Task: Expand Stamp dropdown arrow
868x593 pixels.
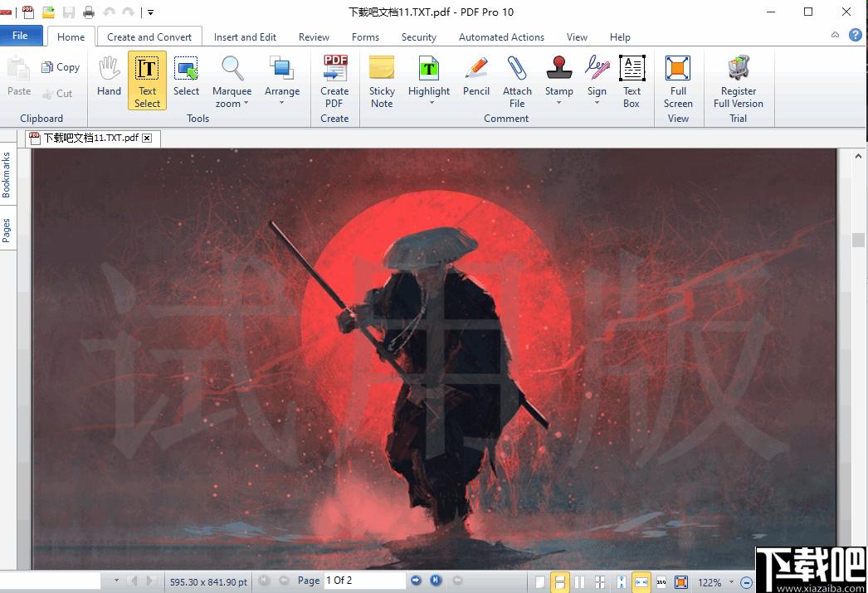Action: coord(558,102)
